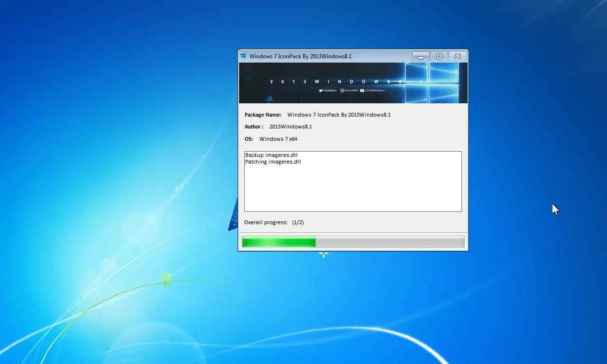Select the "Patching imageres.dll" log line

point(273,162)
